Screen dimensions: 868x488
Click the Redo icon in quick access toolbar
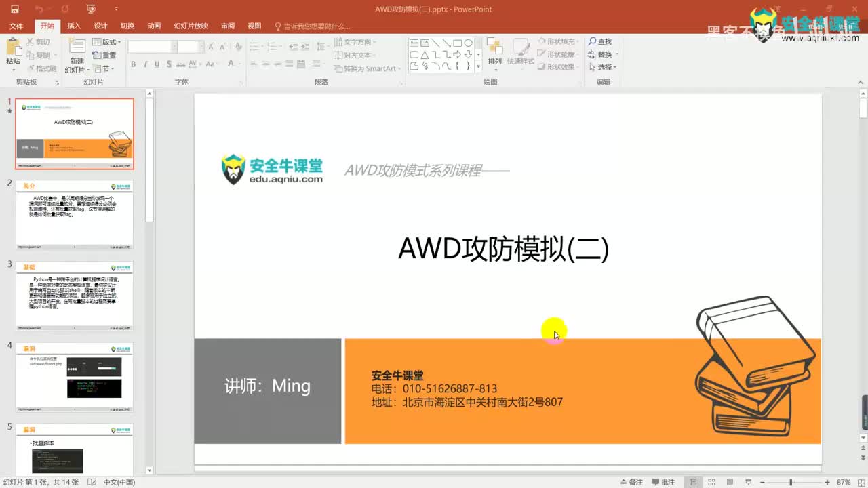[x=65, y=9]
